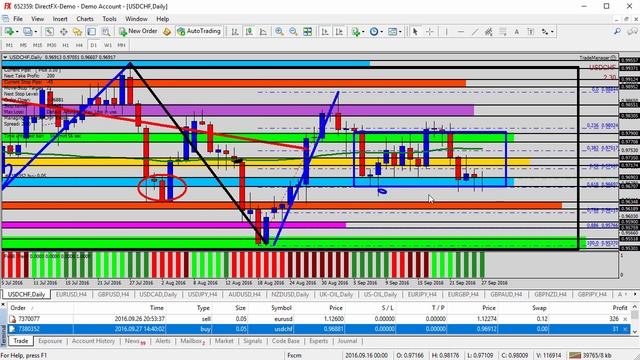The width and height of the screenshot is (640, 360).
Task: Select the crosshair tool
Action: pyautogui.click(x=430, y=31)
